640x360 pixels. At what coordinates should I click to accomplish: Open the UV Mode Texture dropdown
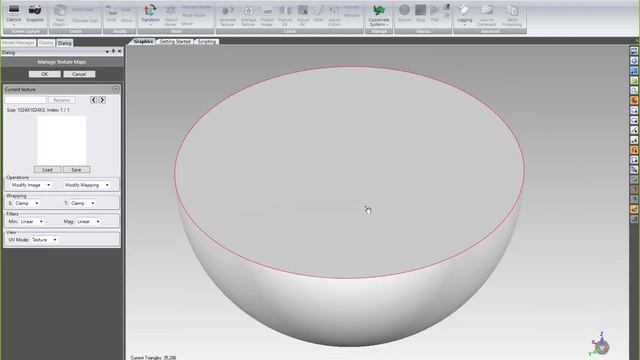pyautogui.click(x=44, y=240)
